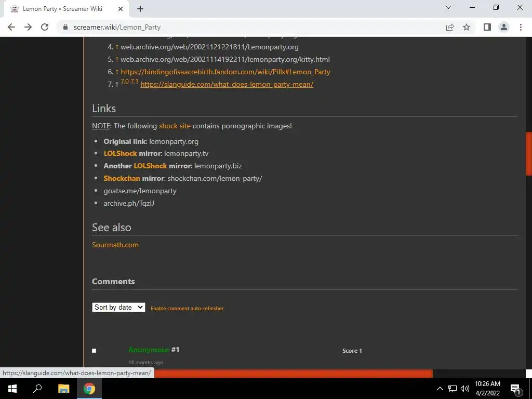Screen dimensions: 532x399
Task: Open the LOLShock link in 'Another' row
Action: (x=150, y=166)
